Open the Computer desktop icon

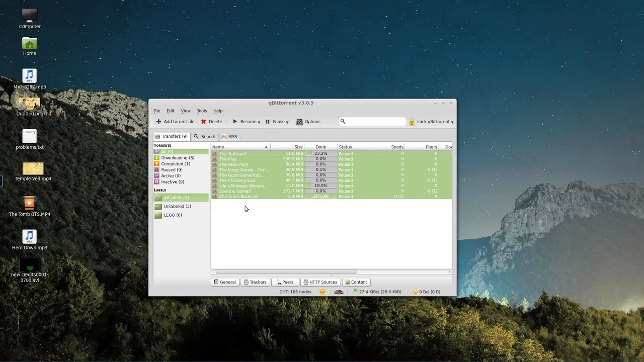click(30, 19)
